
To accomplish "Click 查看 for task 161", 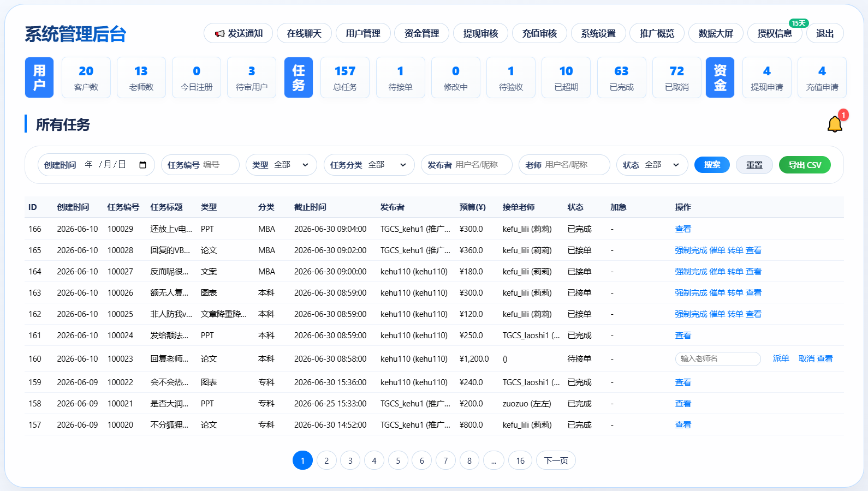I will coord(683,335).
